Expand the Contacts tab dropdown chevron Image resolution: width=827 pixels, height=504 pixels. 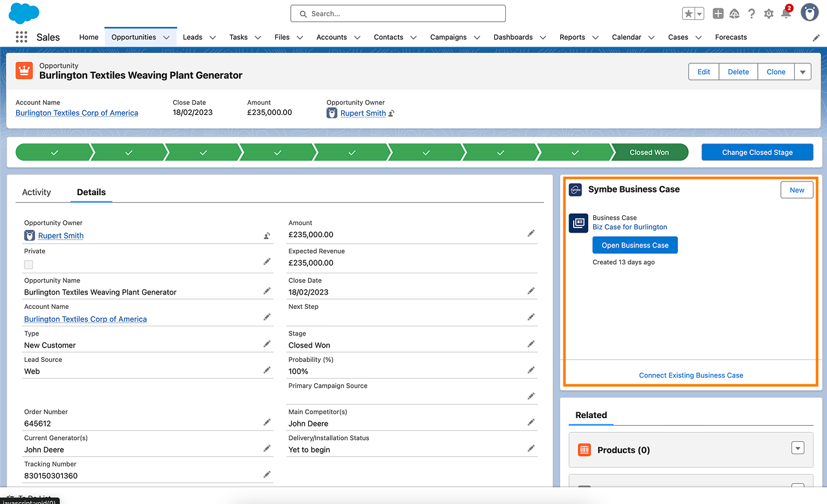tap(414, 37)
